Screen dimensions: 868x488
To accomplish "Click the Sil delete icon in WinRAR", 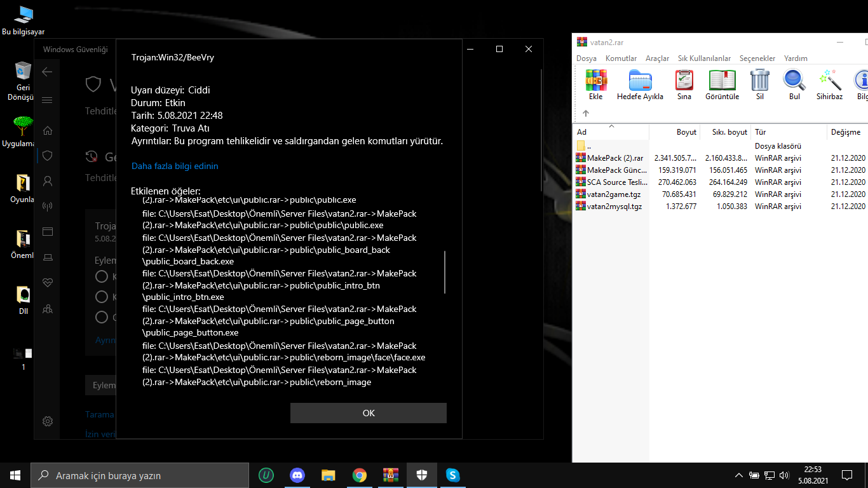I will (x=760, y=85).
